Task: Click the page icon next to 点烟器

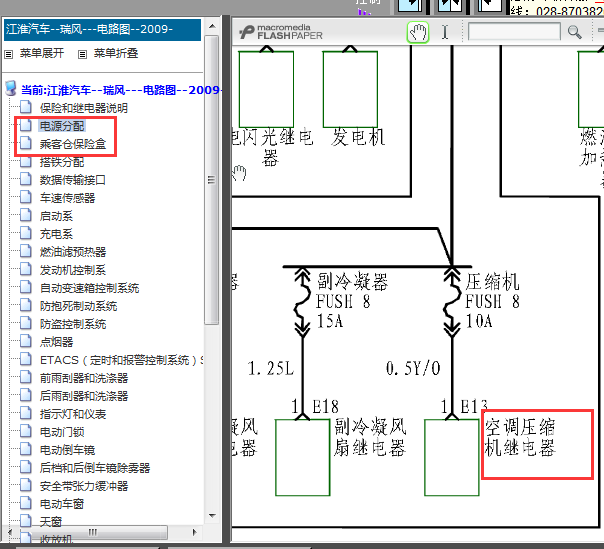Action: click(x=26, y=341)
